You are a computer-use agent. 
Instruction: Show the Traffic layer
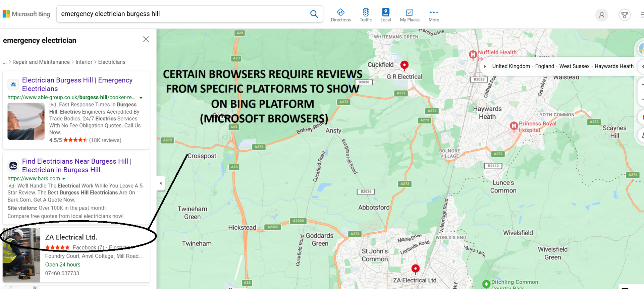(366, 15)
